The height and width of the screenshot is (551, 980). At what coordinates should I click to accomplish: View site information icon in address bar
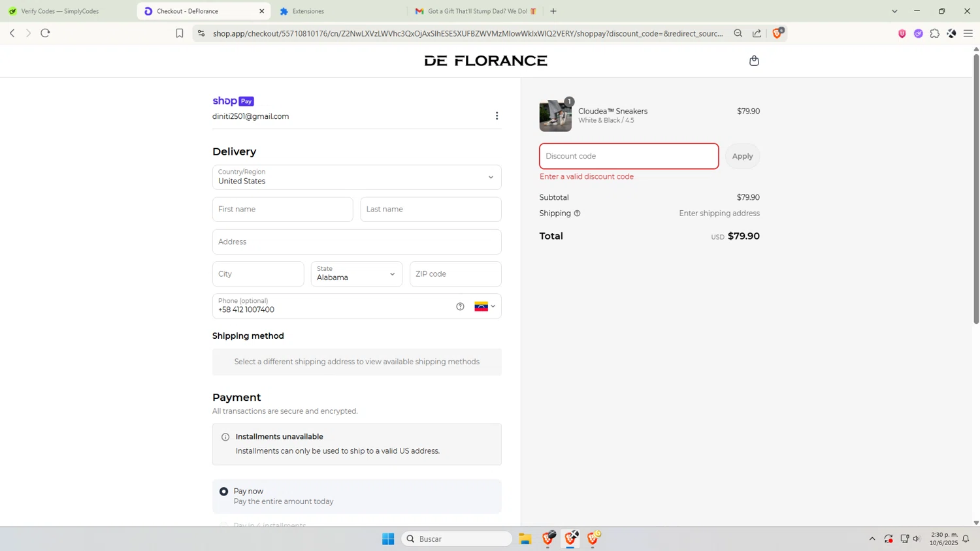[201, 33]
